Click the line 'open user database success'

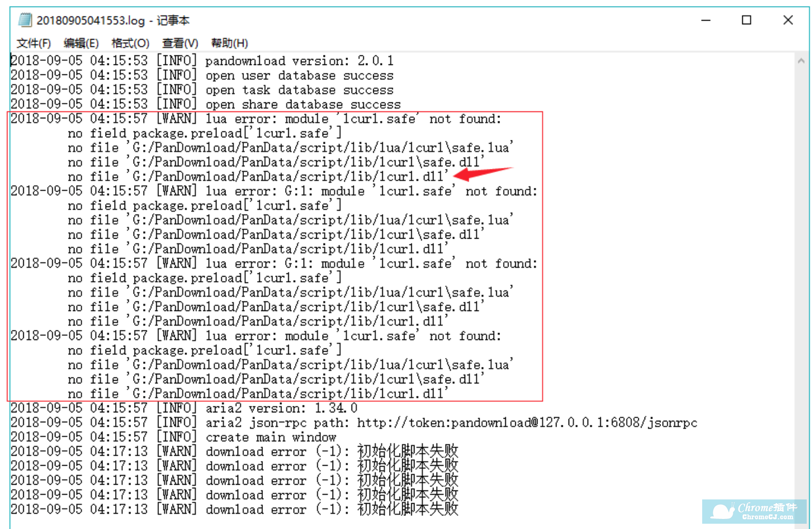[202, 75]
